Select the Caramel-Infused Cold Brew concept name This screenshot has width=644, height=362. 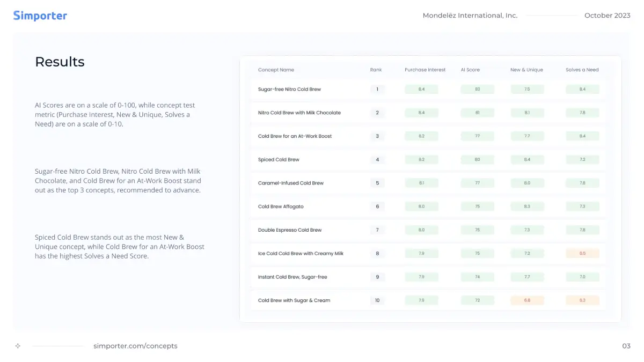pos(291,183)
